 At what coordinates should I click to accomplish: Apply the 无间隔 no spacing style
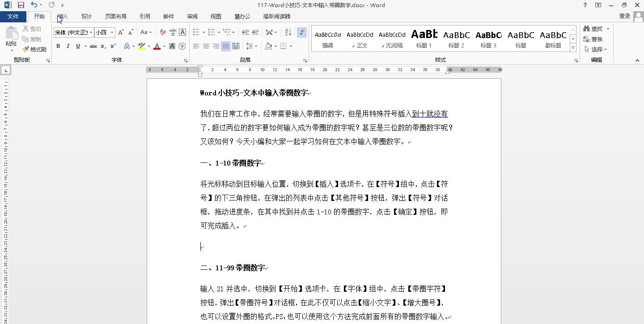pos(392,38)
